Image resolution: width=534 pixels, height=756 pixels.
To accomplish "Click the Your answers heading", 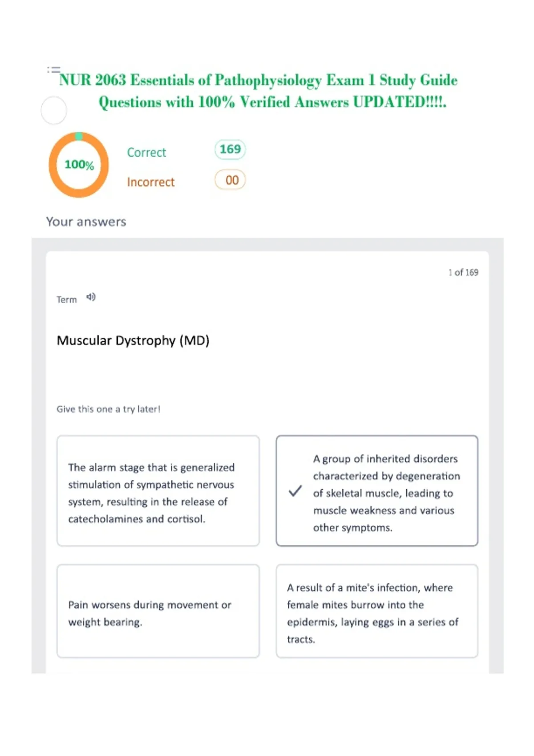I will point(86,221).
